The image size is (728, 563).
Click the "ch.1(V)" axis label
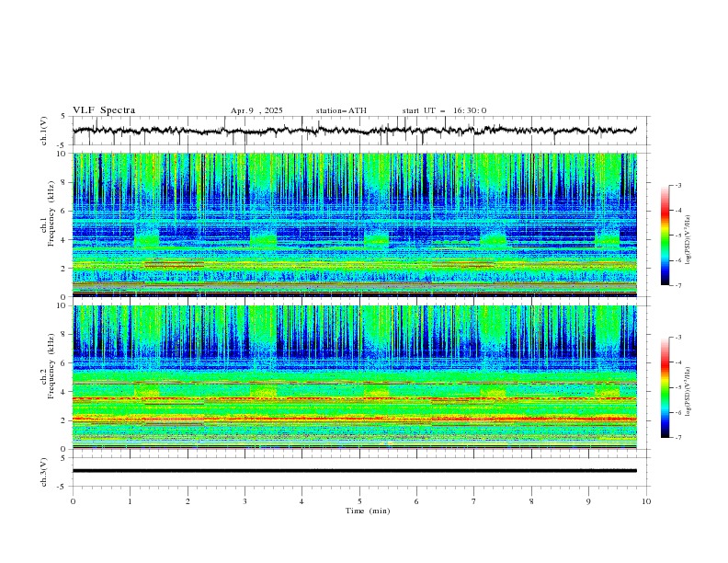coord(44,131)
